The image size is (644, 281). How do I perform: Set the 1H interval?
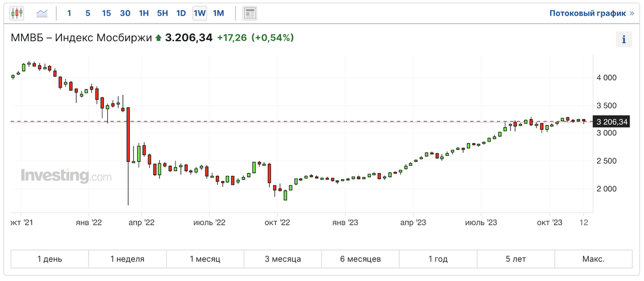coord(143,13)
